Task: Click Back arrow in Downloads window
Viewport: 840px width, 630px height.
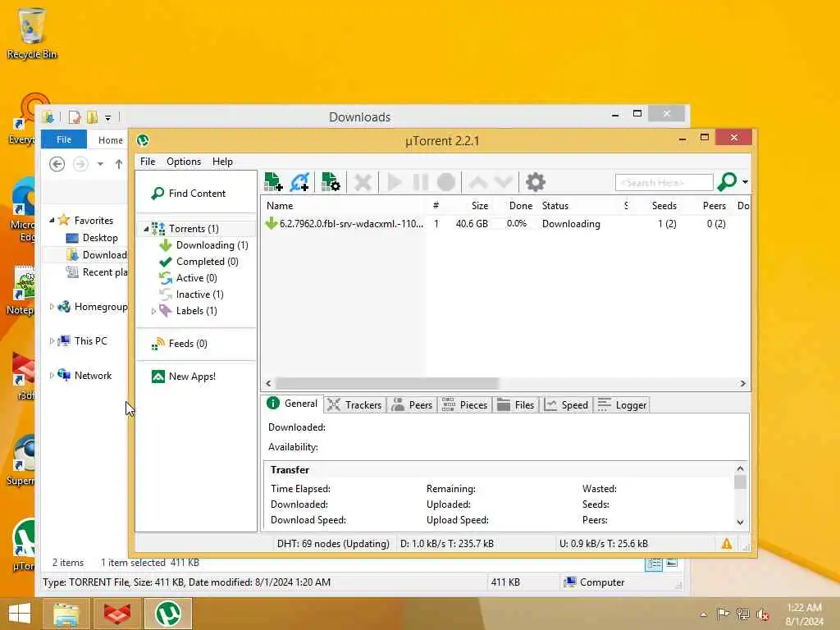Action: (57, 163)
